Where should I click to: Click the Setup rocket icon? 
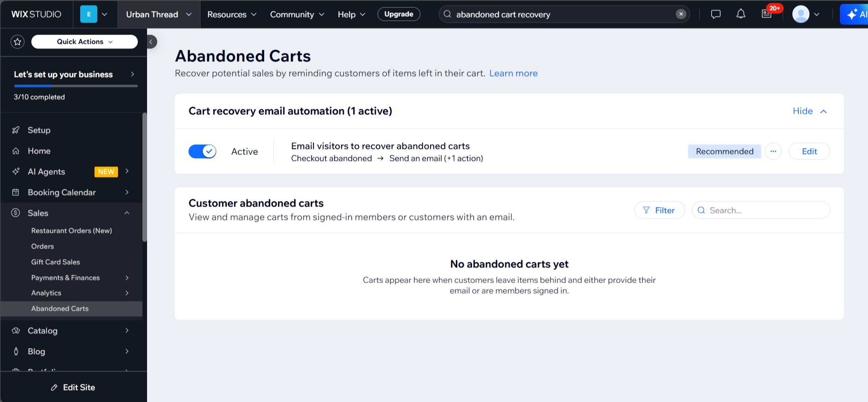pyautogui.click(x=16, y=130)
